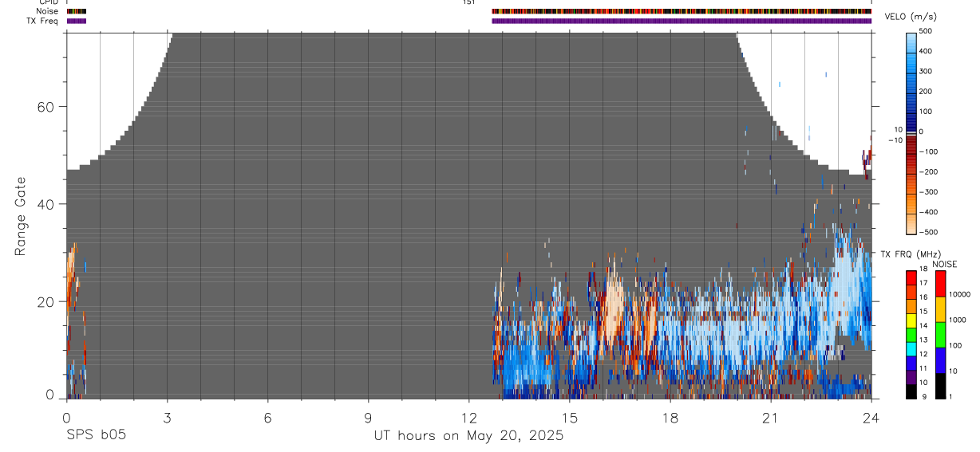The width and height of the screenshot is (980, 452).
Task: Click range gate tick label 60
Action: tap(48, 106)
